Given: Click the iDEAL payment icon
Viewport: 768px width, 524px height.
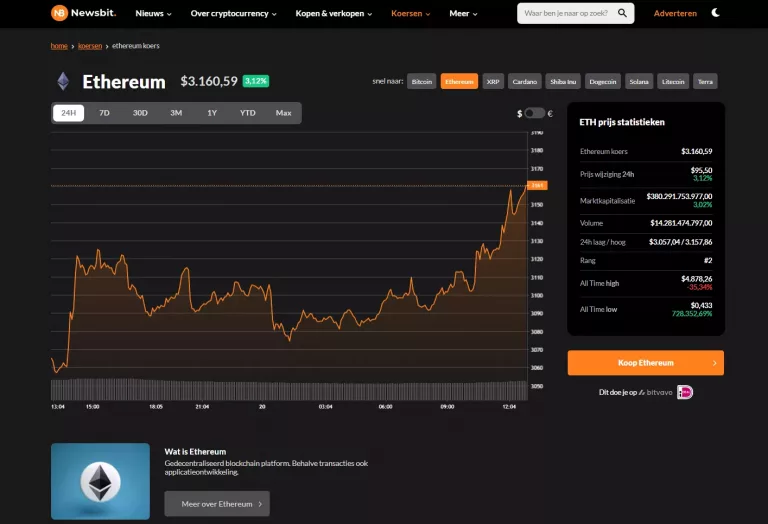Looking at the screenshot, I should (685, 392).
